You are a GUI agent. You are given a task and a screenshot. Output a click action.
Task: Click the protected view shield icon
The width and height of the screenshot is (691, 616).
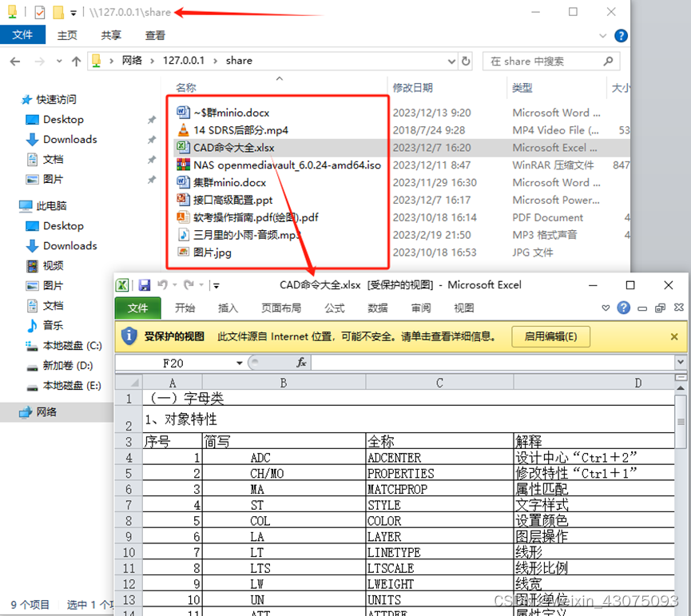[129, 336]
